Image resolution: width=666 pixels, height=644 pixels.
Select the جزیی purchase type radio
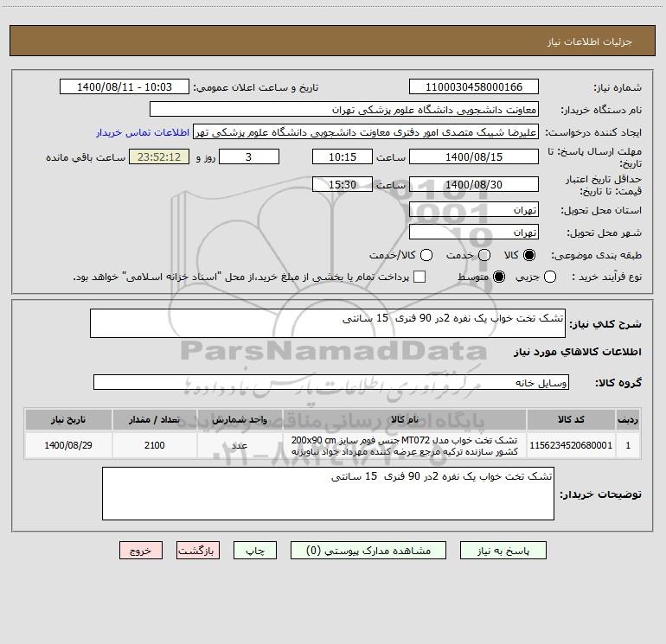[550, 277]
